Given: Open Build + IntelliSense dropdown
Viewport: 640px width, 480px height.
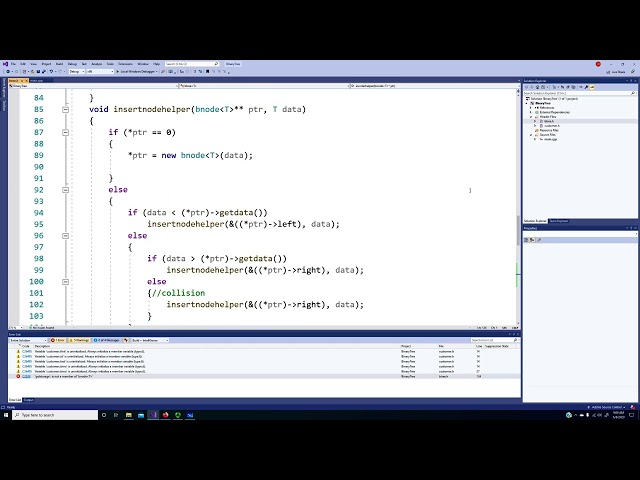Looking at the screenshot, I should [150, 340].
